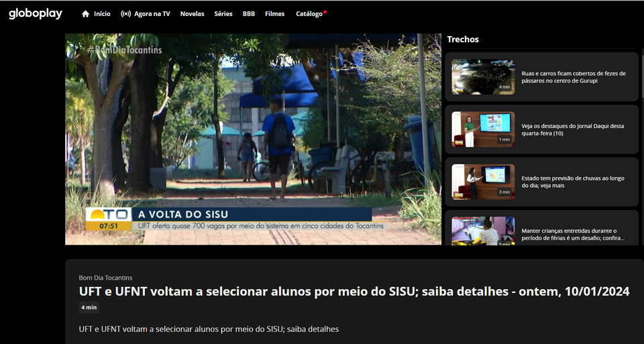This screenshot has height=344, width=644.
Task: Click the UFT e UFNT video headline
Action: click(354, 291)
